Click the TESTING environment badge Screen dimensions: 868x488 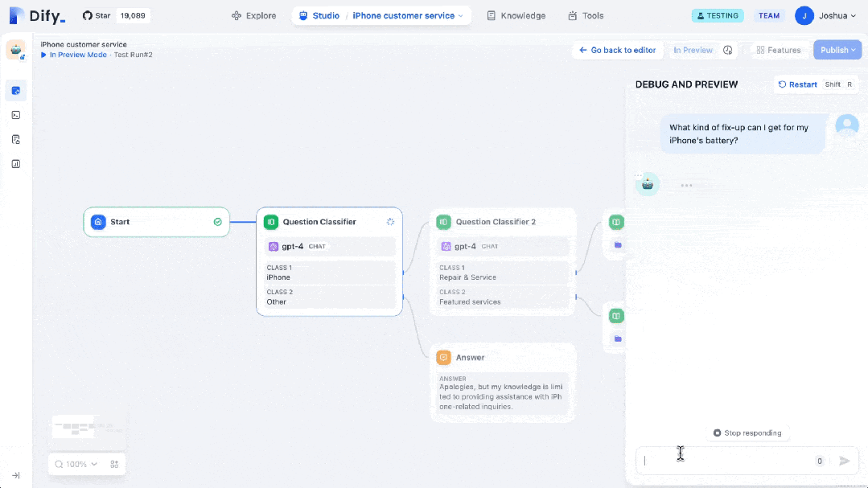click(x=718, y=15)
